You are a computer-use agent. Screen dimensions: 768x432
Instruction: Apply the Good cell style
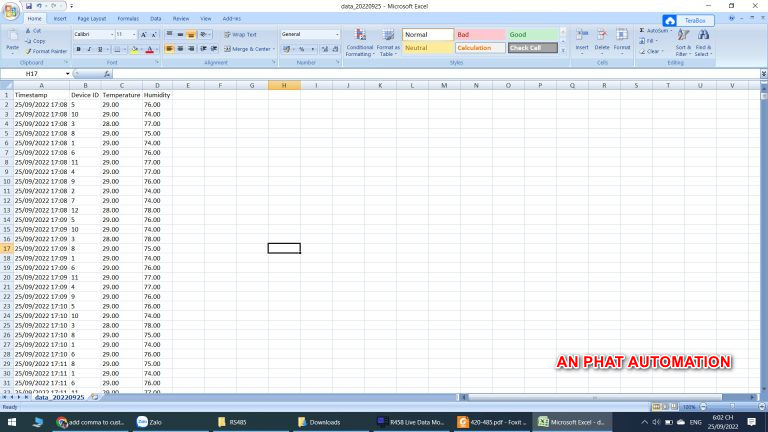tap(532, 35)
